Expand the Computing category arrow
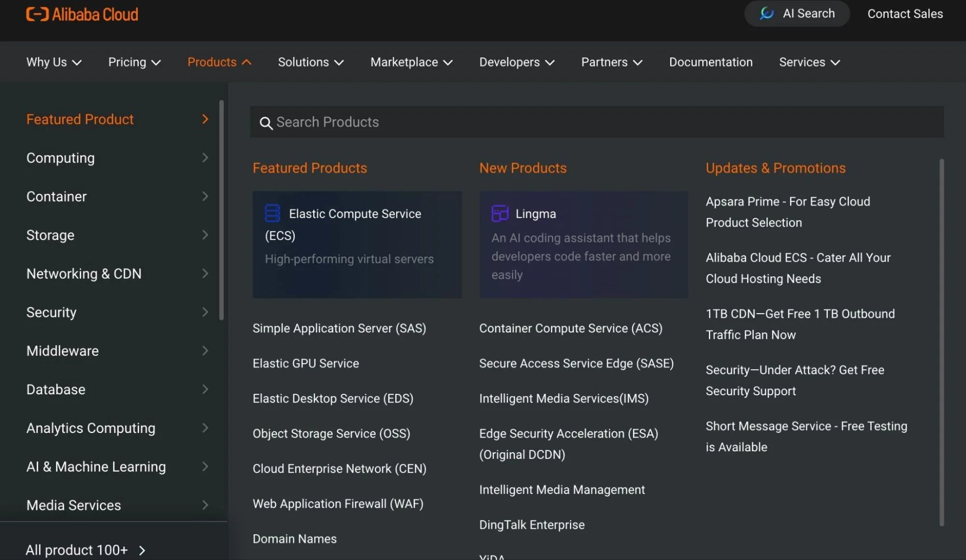Screen dimensions: 966x560 (205, 158)
